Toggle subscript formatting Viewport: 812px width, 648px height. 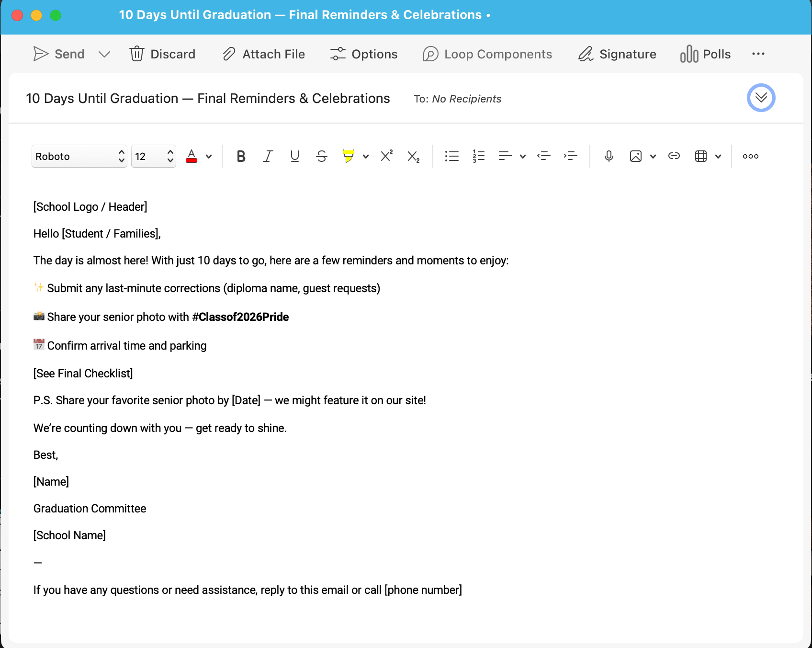[x=414, y=156]
